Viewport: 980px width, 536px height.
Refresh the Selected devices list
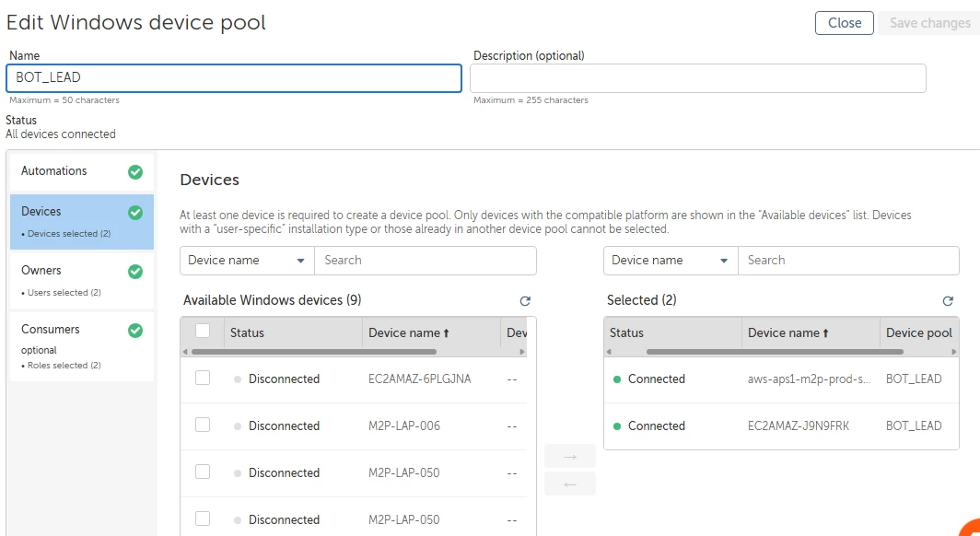click(948, 301)
